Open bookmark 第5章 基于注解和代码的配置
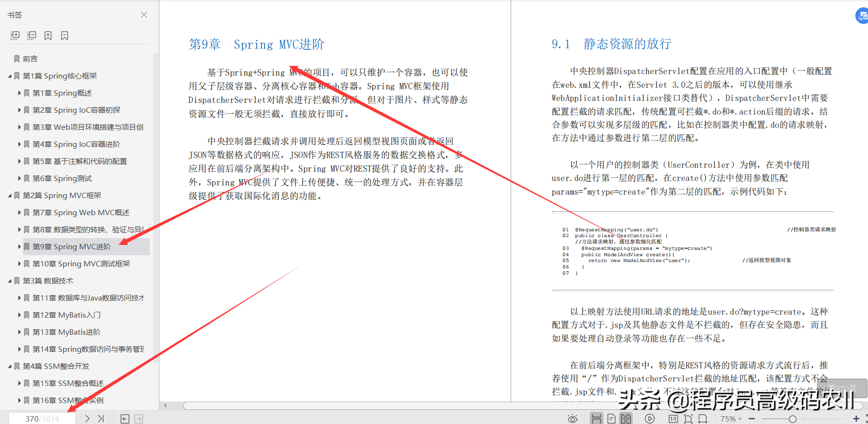Viewport: 868px width, 424px height. (x=80, y=161)
